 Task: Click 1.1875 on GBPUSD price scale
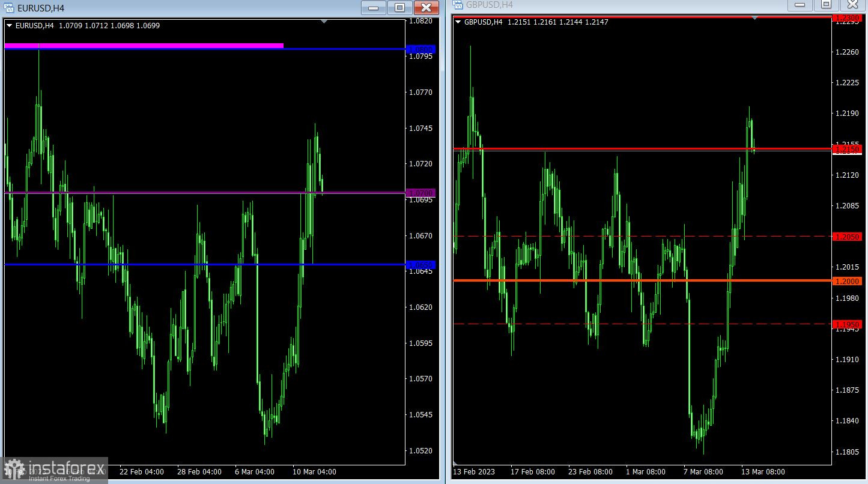click(847, 390)
